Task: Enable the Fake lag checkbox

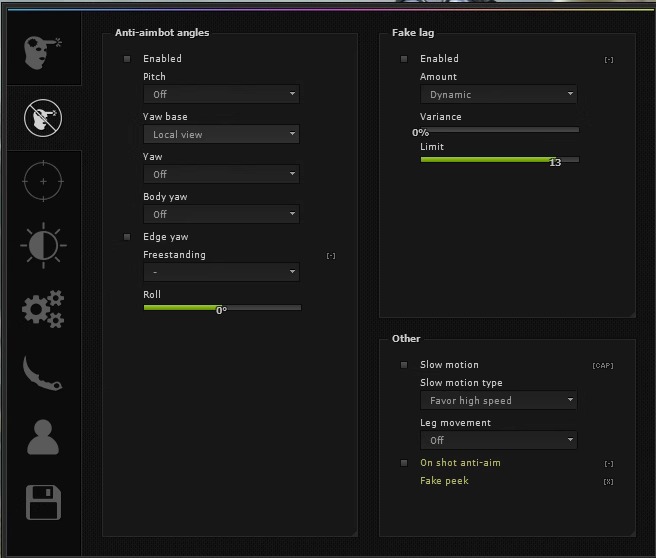Action: click(404, 59)
